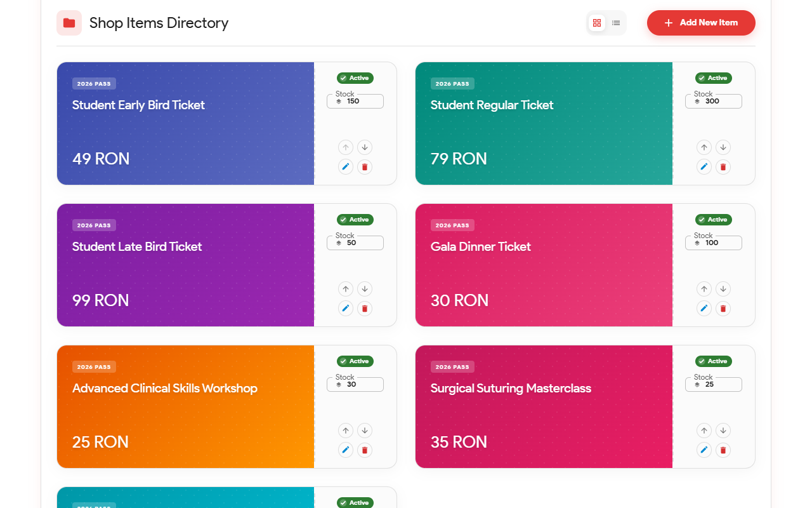812x508 pixels.
Task: Move Advanced Clinical Skills Workshop up
Action: pyautogui.click(x=346, y=431)
